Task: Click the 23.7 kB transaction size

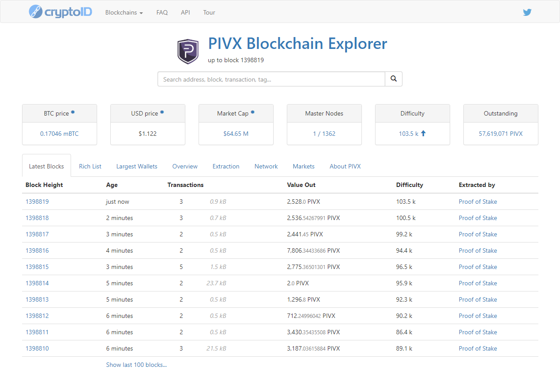Action: [216, 283]
